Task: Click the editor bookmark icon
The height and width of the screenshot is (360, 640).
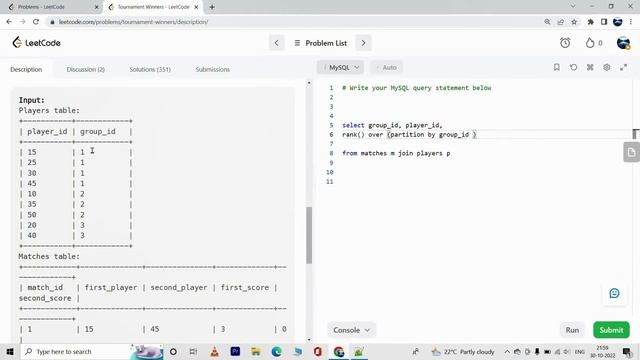Action: tap(557, 67)
